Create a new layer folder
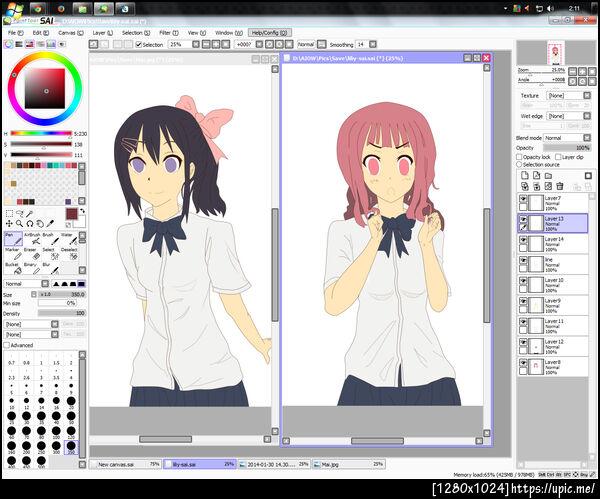 [x=548, y=176]
